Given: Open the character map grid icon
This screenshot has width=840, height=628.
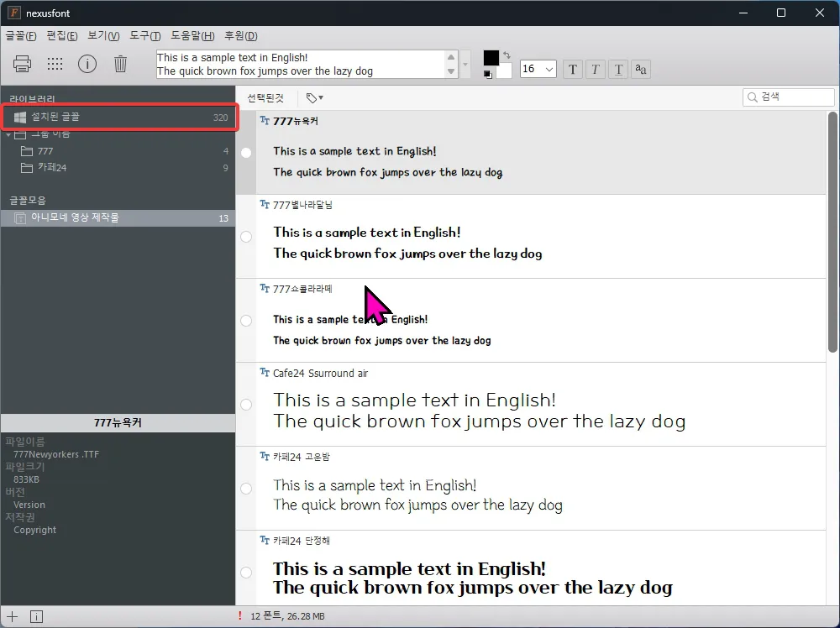Looking at the screenshot, I should pyautogui.click(x=55, y=64).
